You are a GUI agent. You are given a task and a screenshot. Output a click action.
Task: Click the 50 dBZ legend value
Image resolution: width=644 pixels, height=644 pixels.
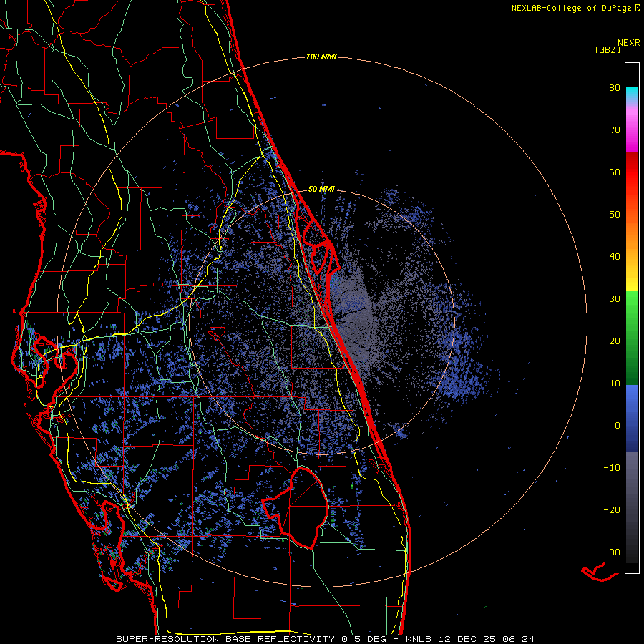[615, 215]
